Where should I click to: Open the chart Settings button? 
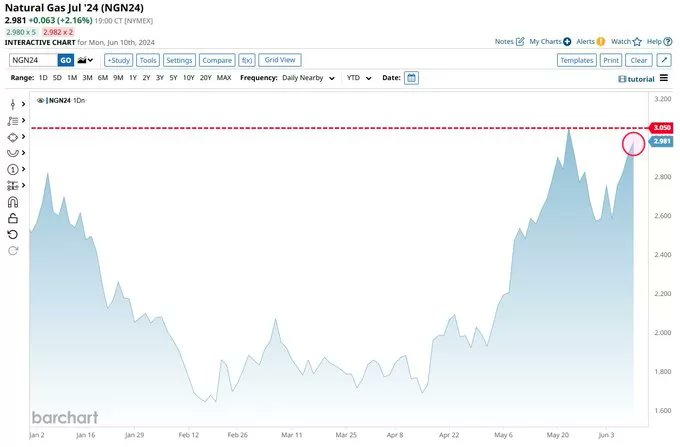click(179, 60)
